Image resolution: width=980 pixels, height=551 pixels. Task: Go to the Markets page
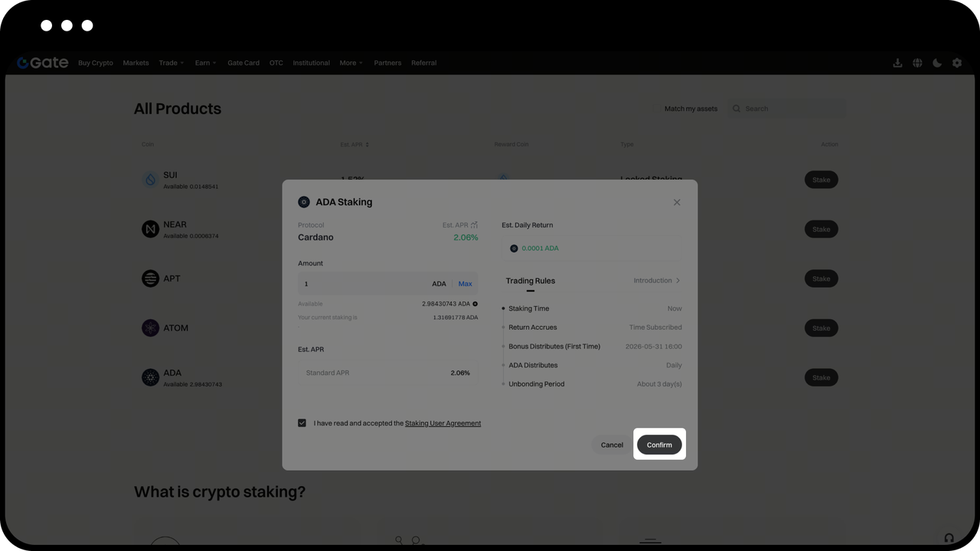(136, 63)
